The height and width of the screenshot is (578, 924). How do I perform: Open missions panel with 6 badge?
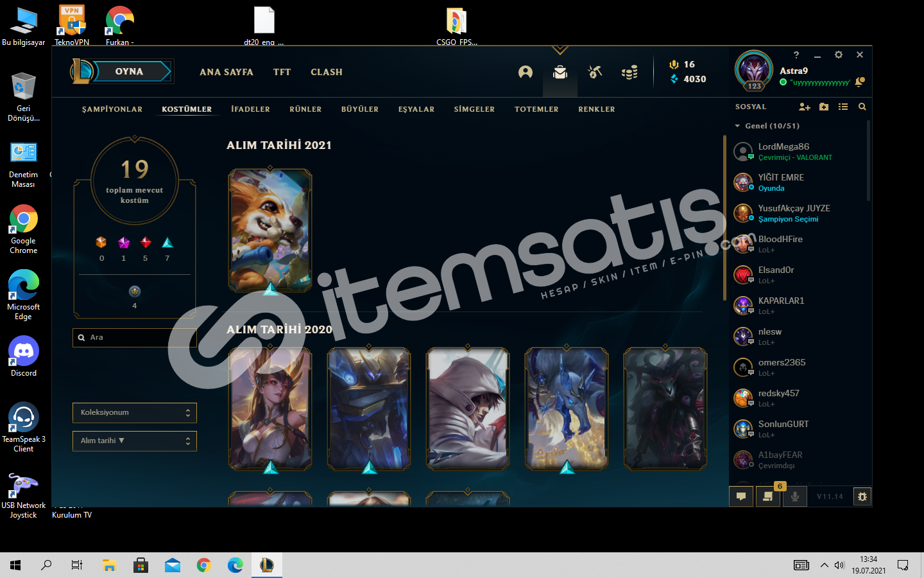pos(767,496)
